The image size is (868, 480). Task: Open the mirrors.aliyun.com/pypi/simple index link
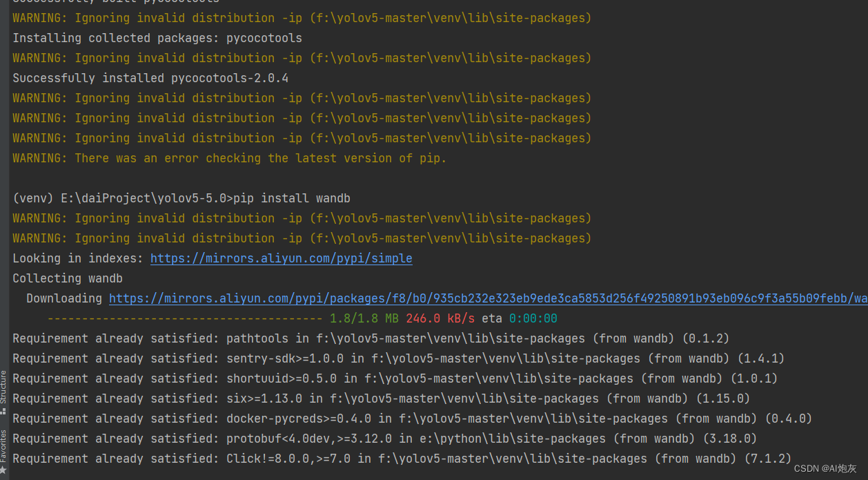pos(281,258)
